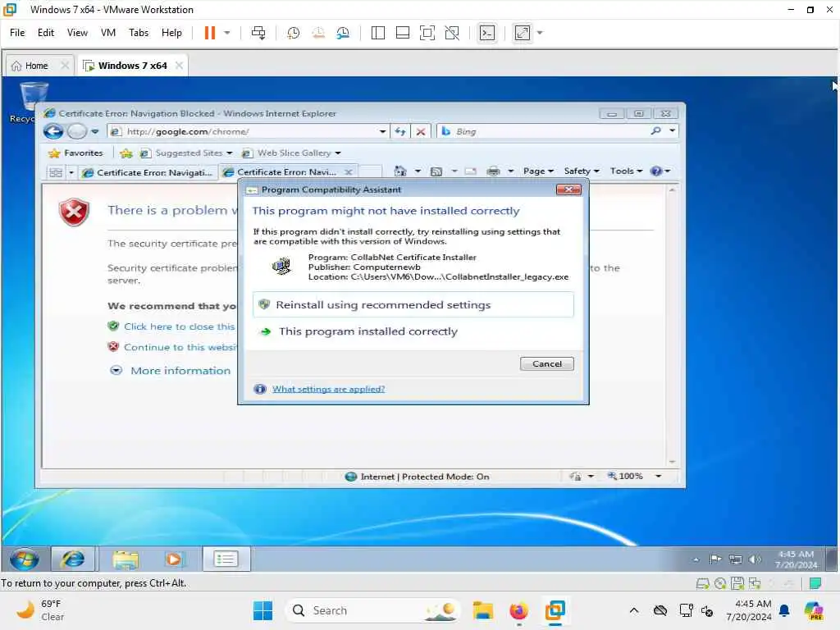Open the Suggested Sites dropdown
Screen dimensions: 840x630
point(230,153)
